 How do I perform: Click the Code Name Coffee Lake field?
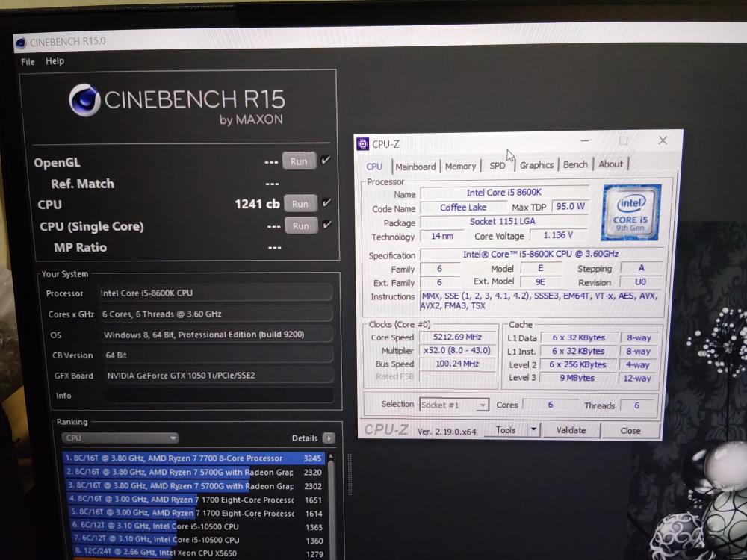click(463, 208)
